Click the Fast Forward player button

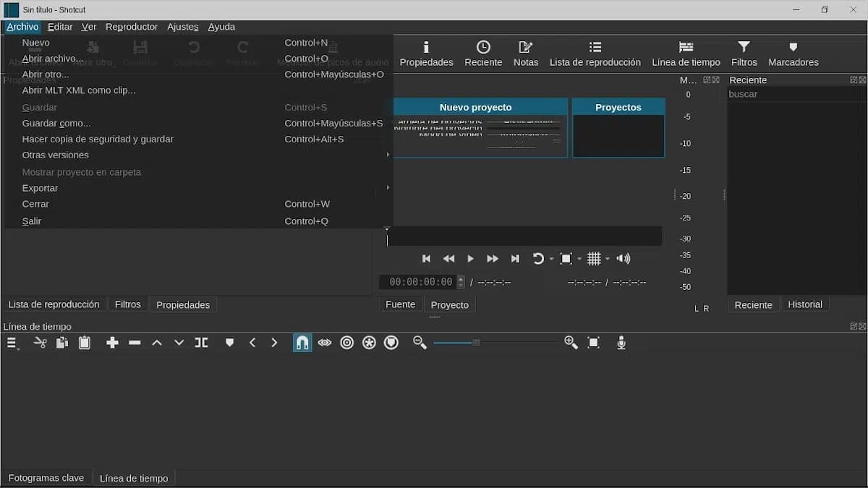point(493,259)
